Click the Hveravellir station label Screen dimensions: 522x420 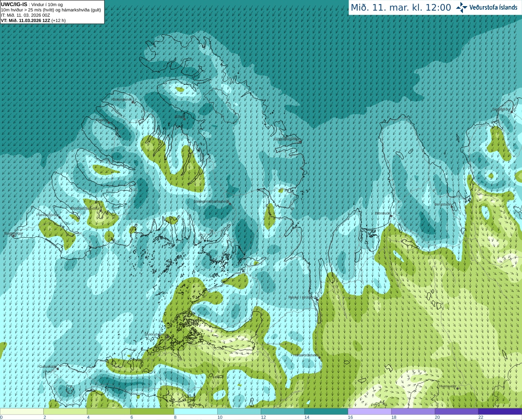pos(447,386)
